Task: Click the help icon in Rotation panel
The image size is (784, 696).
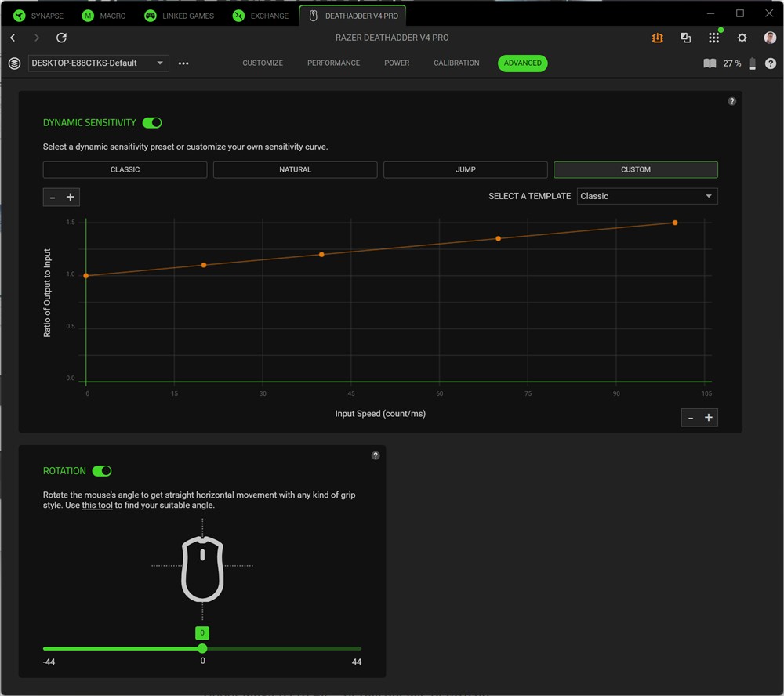Action: pos(376,455)
